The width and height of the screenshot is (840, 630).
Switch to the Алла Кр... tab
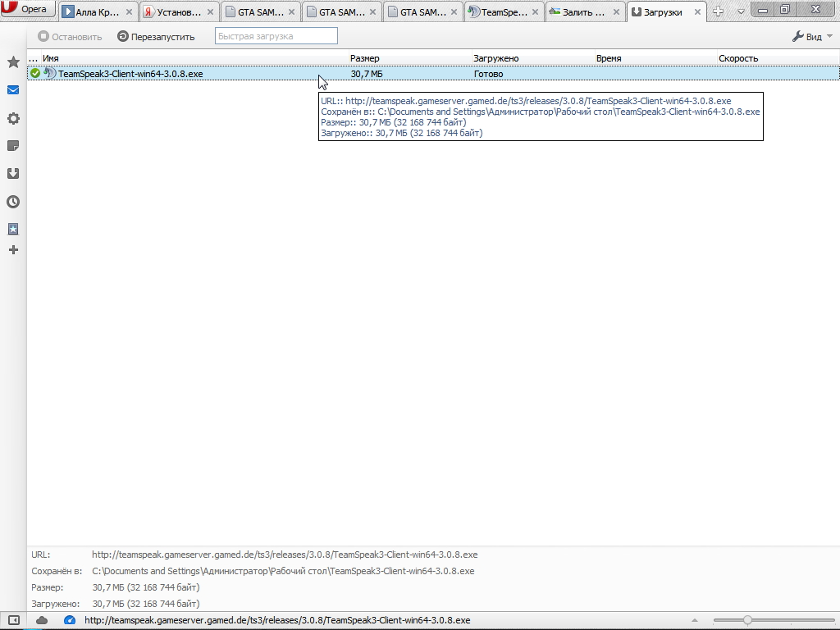97,11
